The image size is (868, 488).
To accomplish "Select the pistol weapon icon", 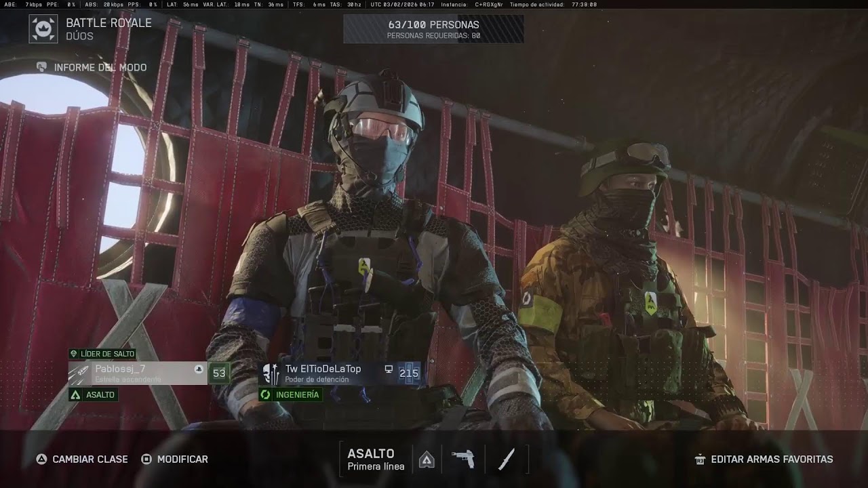I will coord(463,459).
